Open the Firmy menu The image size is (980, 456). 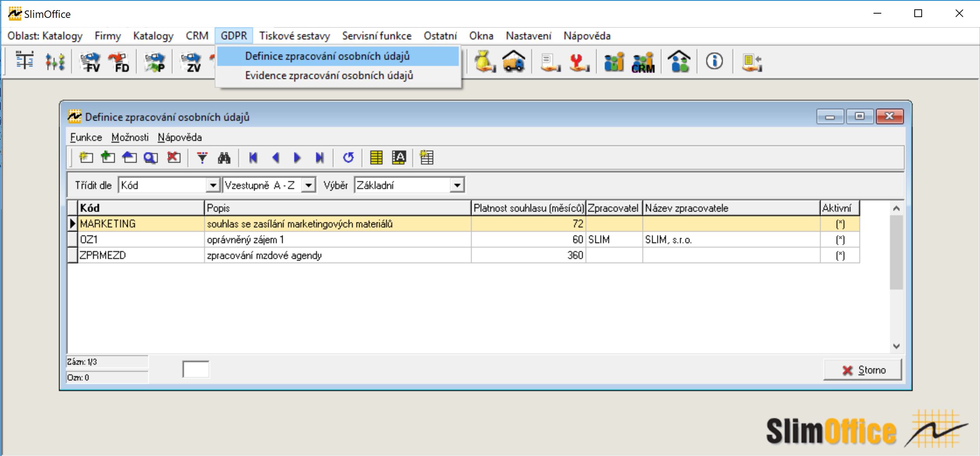point(108,36)
